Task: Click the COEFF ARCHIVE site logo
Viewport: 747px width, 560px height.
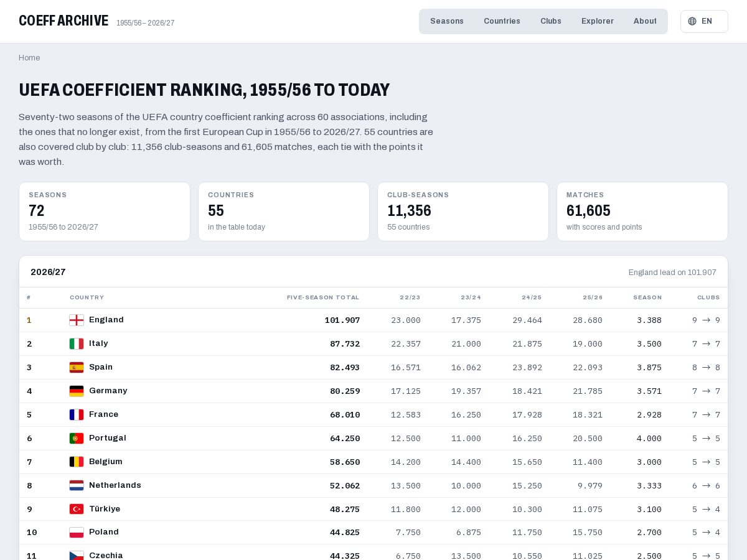Action: click(x=63, y=21)
